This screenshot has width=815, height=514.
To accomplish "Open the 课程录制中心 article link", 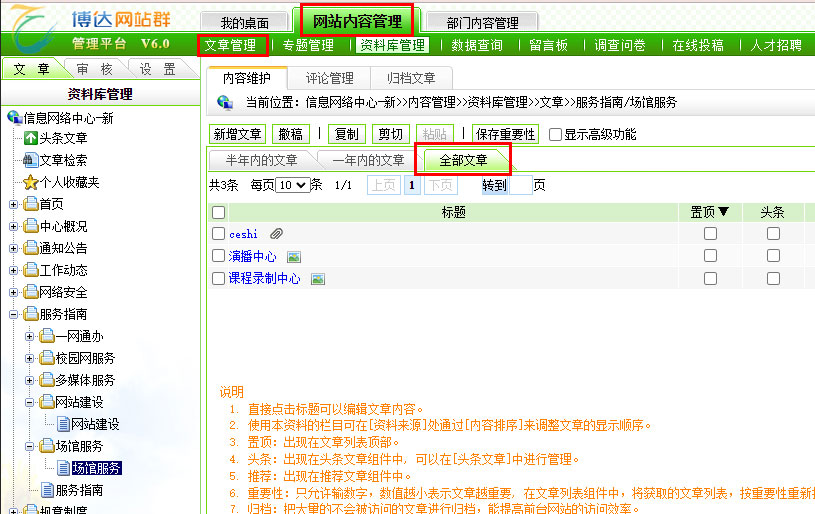I will 264,279.
